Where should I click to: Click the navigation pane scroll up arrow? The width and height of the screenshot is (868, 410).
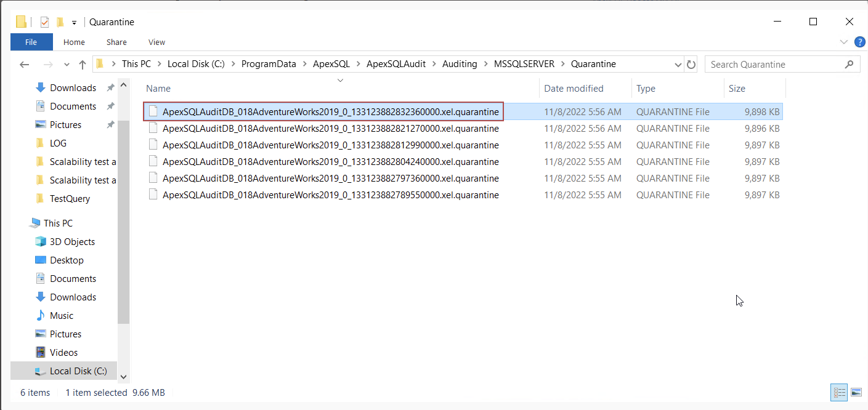click(x=123, y=85)
